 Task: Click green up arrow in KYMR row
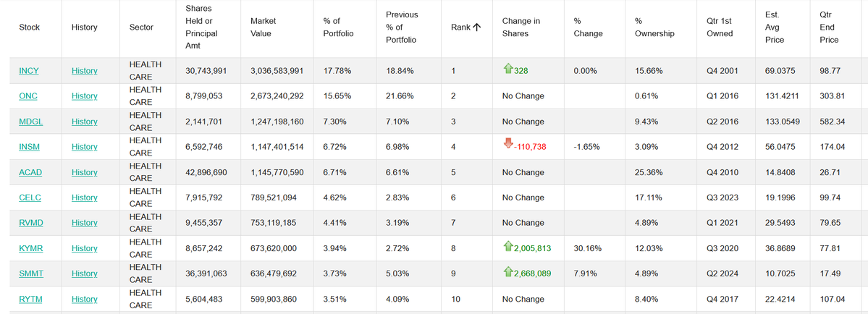508,247
